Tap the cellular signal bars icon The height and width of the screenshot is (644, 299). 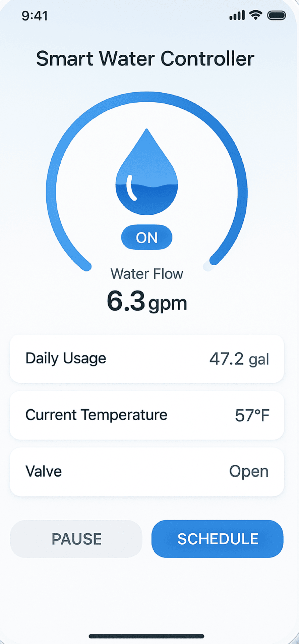coord(237,15)
